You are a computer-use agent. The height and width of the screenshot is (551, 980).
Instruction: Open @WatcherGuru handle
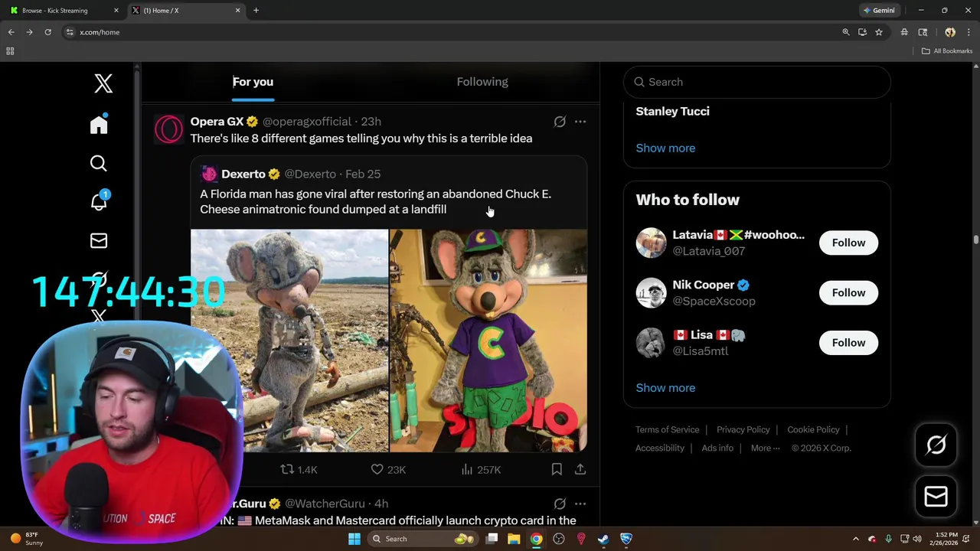(x=325, y=504)
